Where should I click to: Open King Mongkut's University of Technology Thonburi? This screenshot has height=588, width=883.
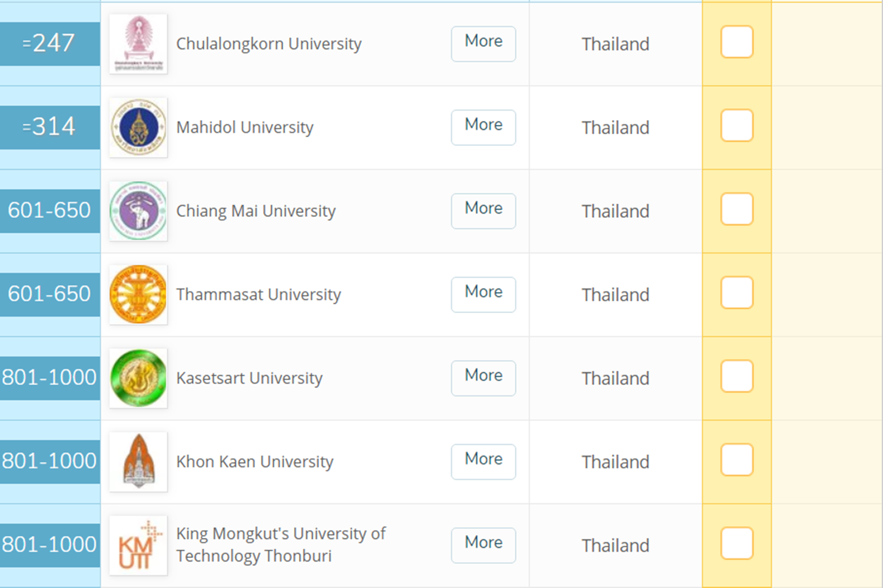[x=280, y=544]
